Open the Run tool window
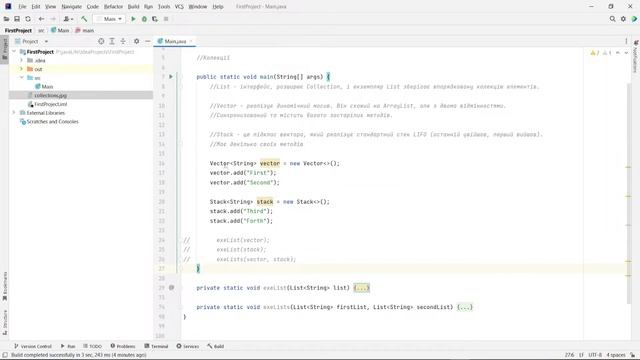 tap(68, 346)
